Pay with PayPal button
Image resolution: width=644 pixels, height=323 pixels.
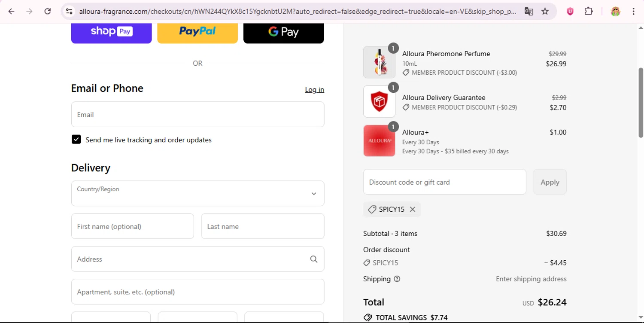[x=197, y=33]
